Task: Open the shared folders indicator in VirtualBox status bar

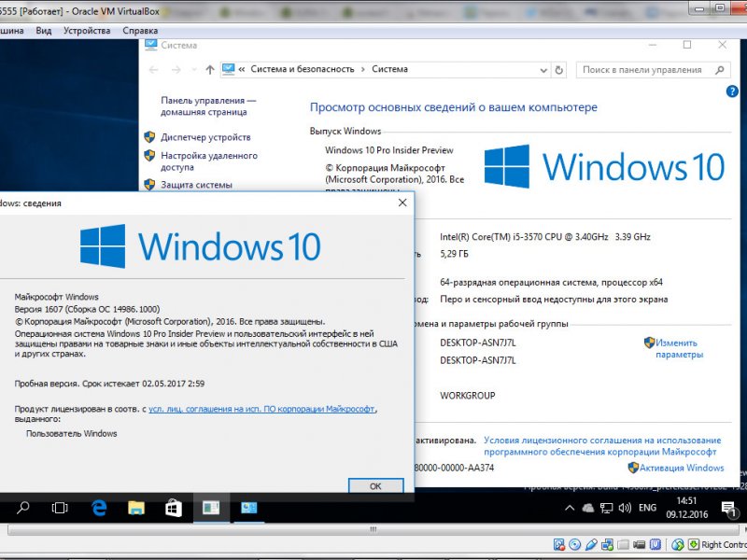Action: click(623, 545)
